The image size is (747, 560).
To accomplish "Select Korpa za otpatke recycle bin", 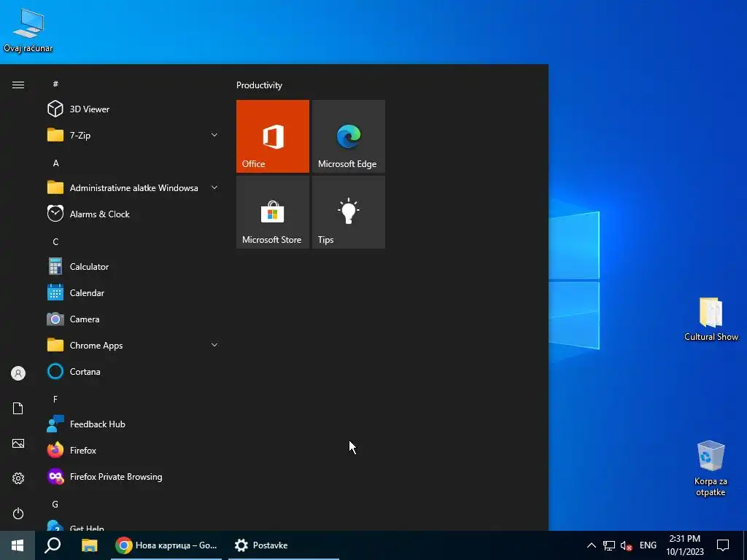I will (x=711, y=467).
